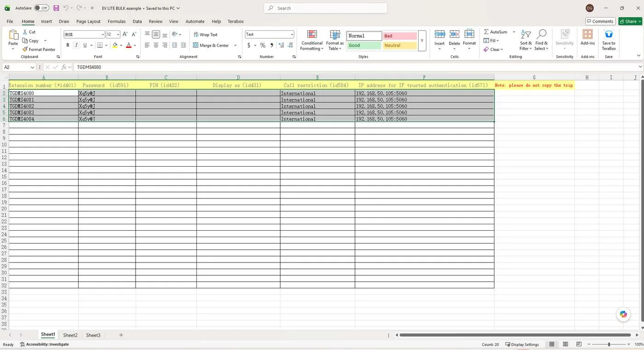Center text horizontally in the Alignment group

(156, 45)
